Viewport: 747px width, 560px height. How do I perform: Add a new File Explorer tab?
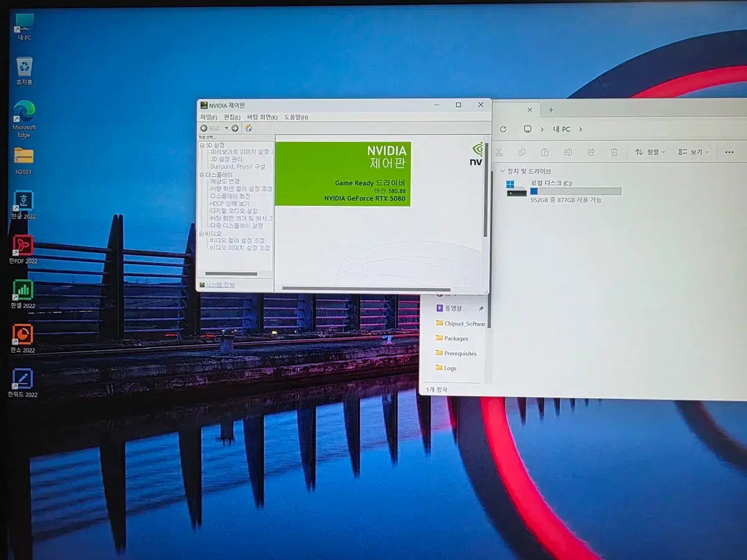coord(551,110)
